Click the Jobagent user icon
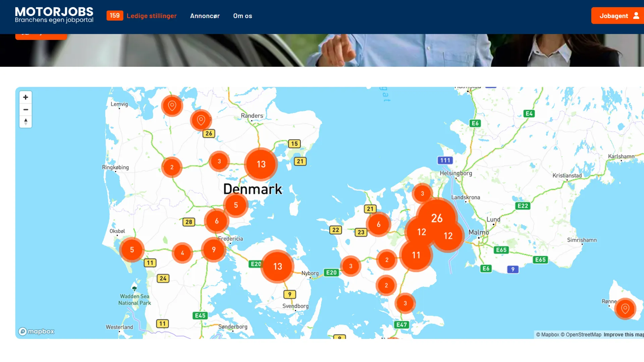The image size is (644, 362). point(636,15)
